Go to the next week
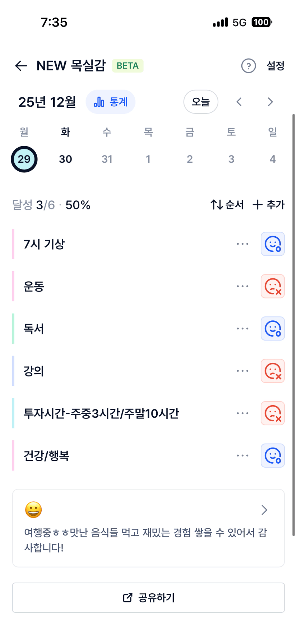Viewport: 297px width, 644px height. pyautogui.click(x=270, y=102)
